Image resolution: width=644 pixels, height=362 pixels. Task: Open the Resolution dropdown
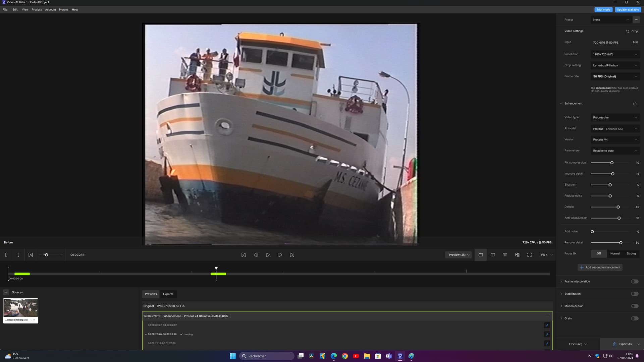[615, 54]
